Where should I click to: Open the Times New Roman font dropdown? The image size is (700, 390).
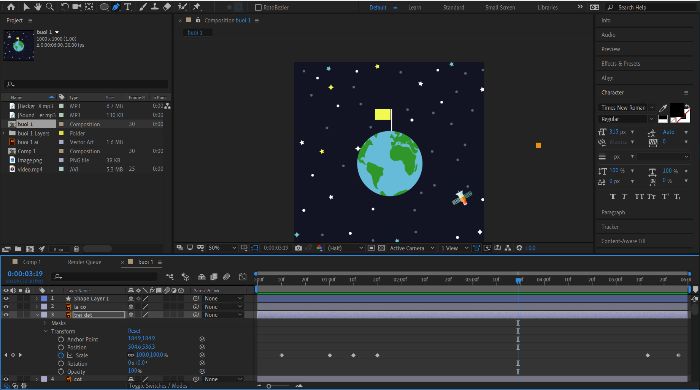tap(626, 108)
